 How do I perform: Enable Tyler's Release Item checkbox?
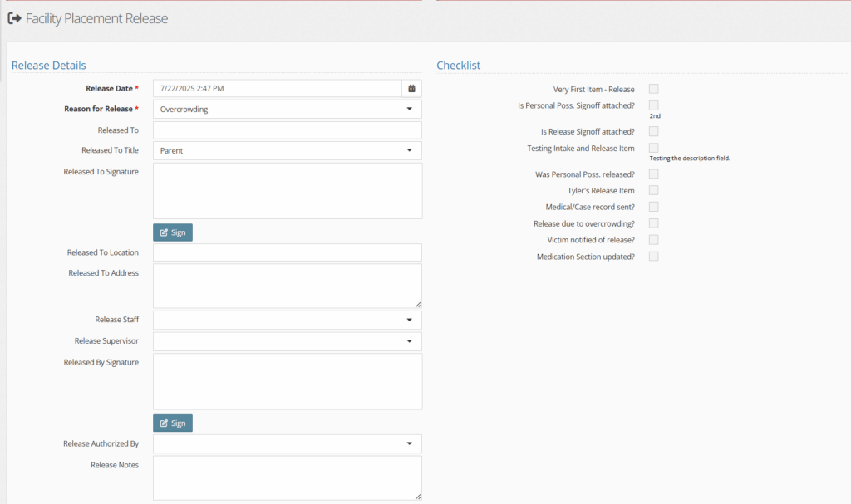[653, 190]
